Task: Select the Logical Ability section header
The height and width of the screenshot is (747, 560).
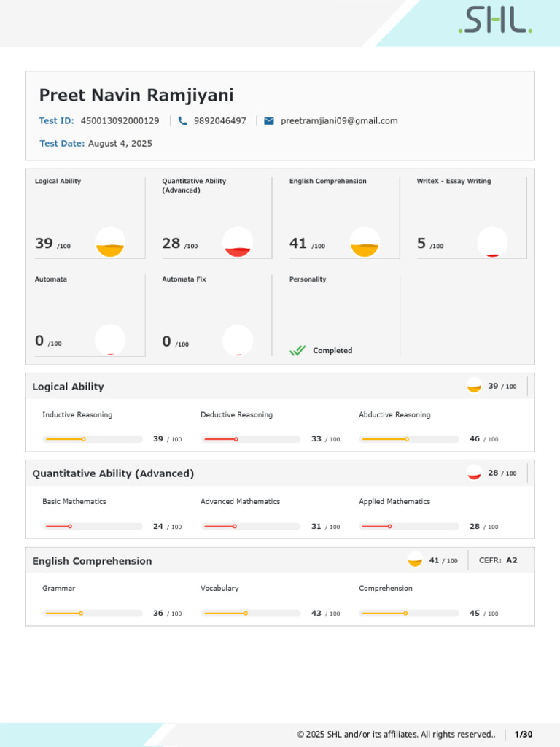Action: (x=69, y=387)
